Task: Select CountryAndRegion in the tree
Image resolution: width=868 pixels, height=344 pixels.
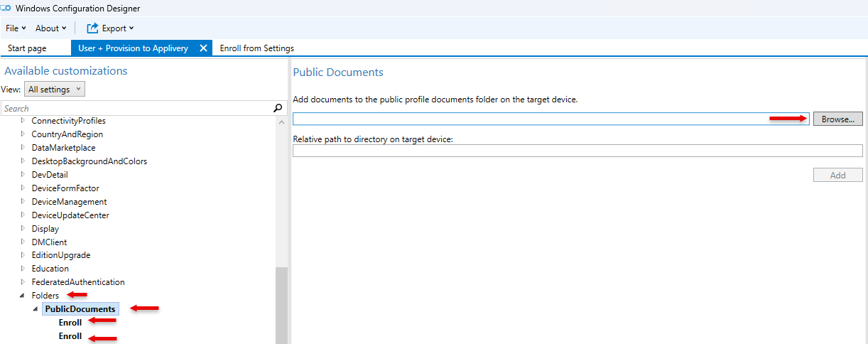Action: pos(67,134)
